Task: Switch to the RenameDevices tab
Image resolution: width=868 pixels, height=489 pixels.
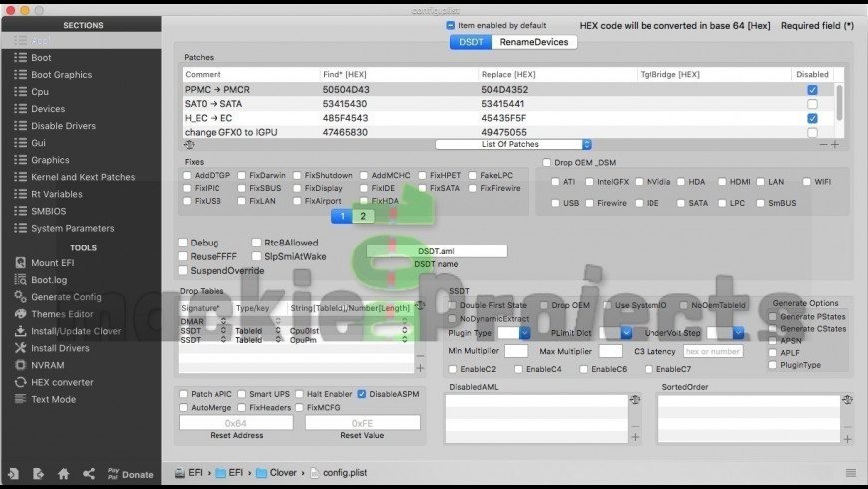Action: point(534,42)
